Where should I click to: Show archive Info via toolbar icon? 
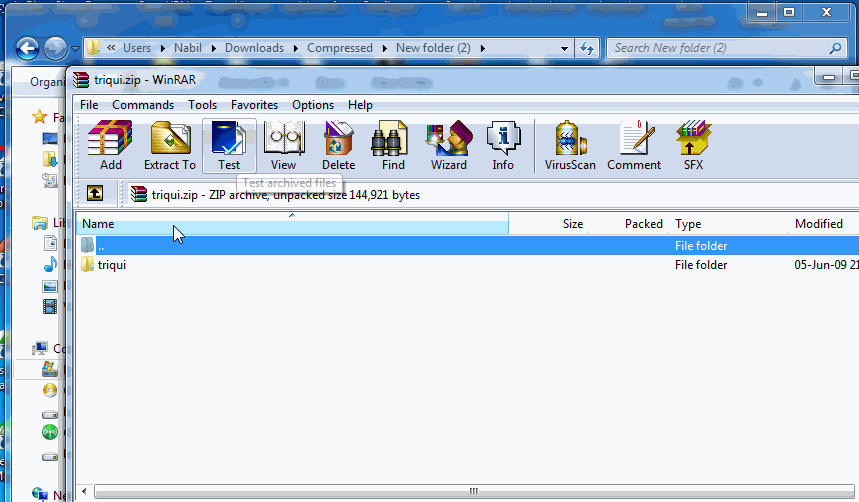(x=503, y=145)
